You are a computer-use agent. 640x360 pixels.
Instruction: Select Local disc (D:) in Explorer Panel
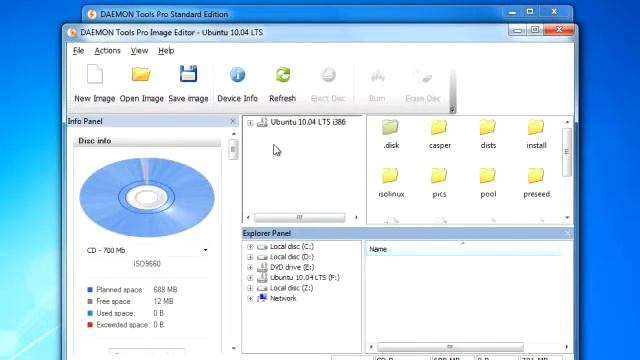pos(291,257)
